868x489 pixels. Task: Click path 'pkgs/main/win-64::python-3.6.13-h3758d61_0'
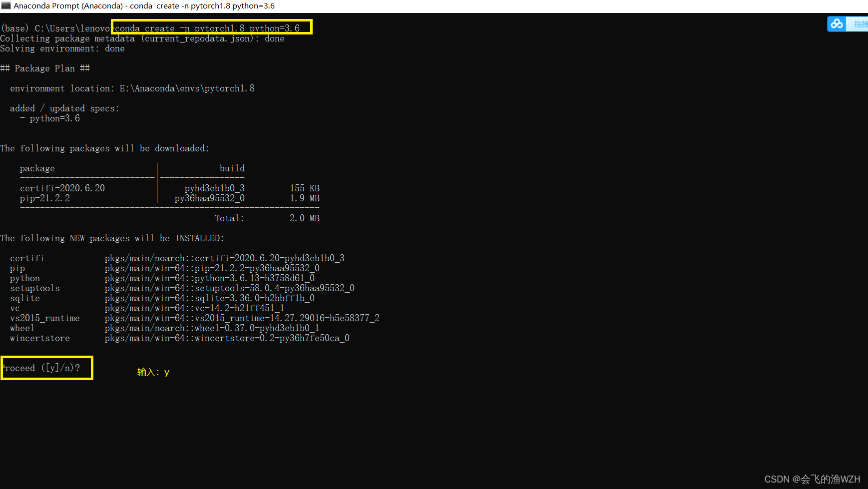point(210,278)
